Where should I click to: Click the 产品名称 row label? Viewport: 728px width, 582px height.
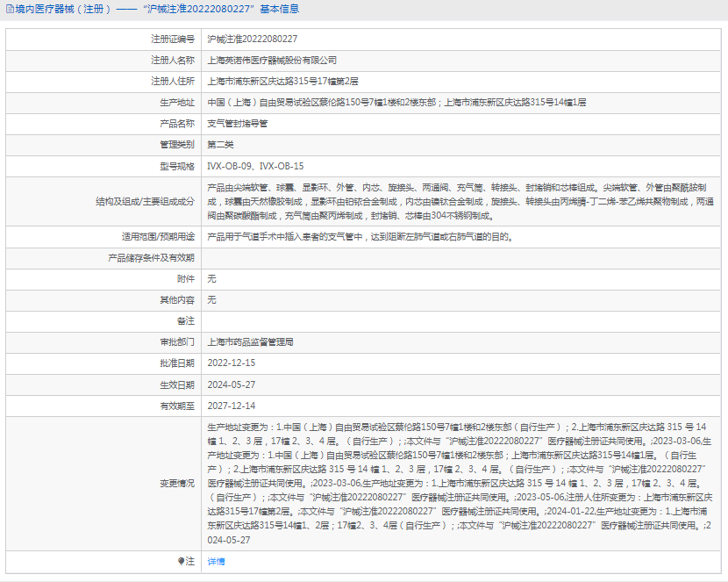(x=177, y=124)
